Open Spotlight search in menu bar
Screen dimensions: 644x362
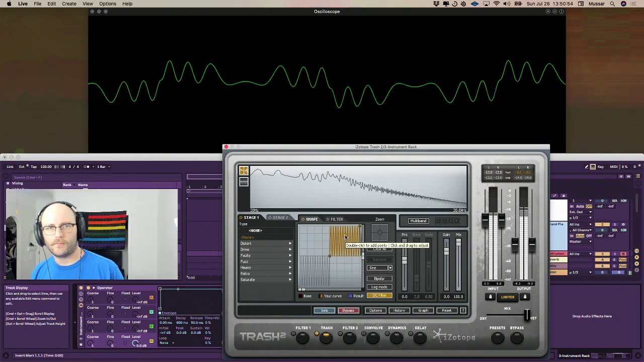coord(612,4)
